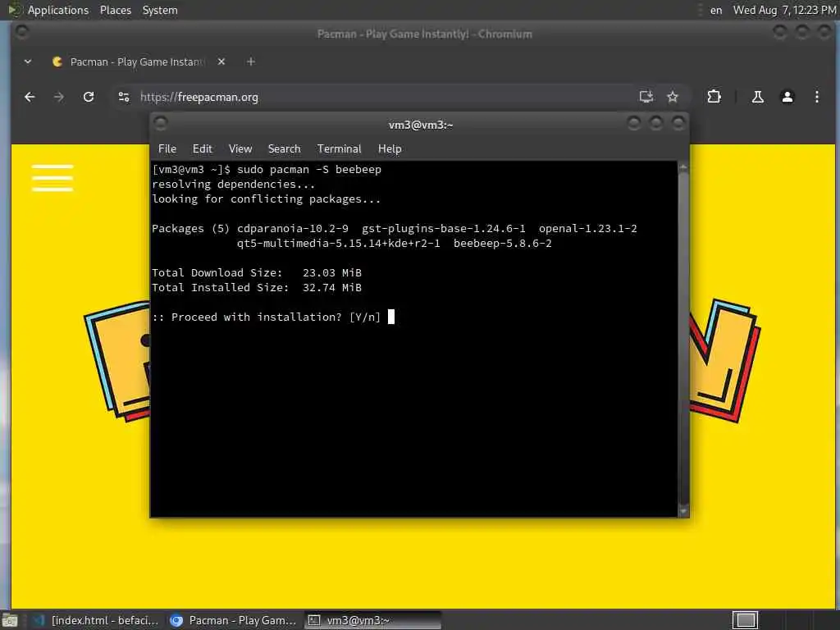Bookmark this page with the star icon

click(x=673, y=97)
